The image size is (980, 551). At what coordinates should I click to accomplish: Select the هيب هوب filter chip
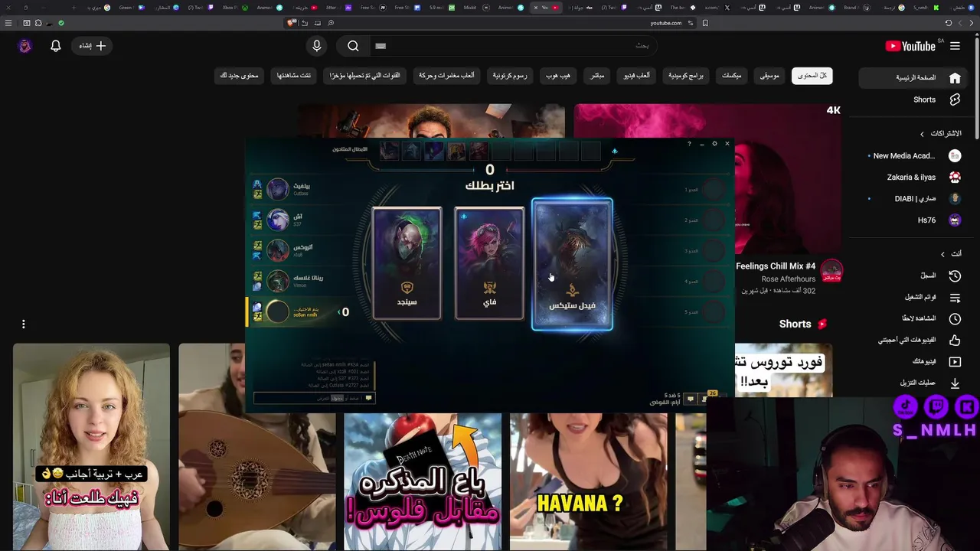557,76
